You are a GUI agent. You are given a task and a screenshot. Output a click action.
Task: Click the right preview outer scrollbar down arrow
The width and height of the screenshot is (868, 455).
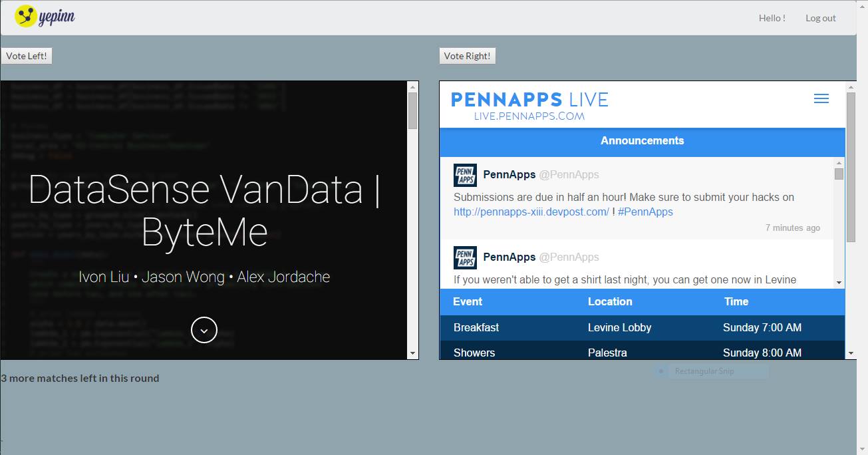851,353
